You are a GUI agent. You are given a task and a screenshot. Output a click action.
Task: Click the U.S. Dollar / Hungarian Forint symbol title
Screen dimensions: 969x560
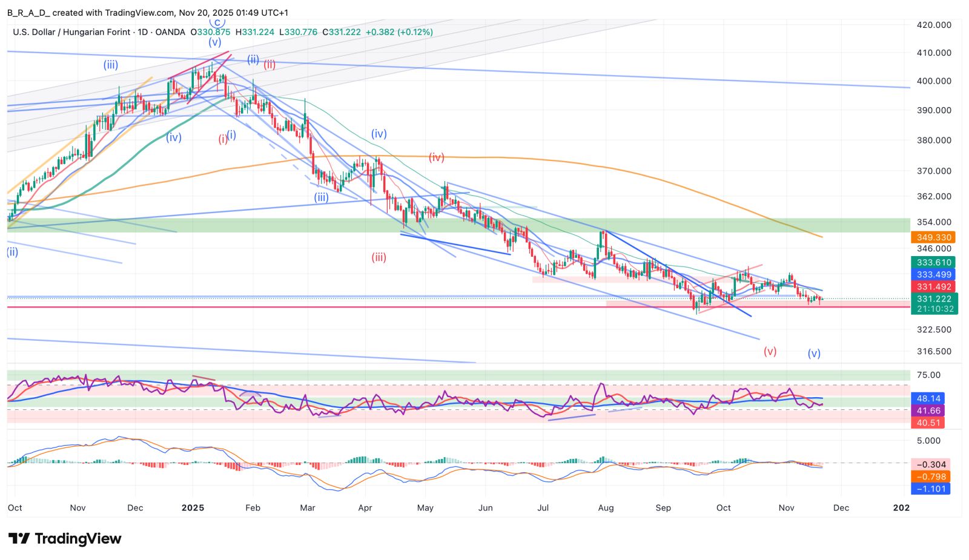pos(71,32)
